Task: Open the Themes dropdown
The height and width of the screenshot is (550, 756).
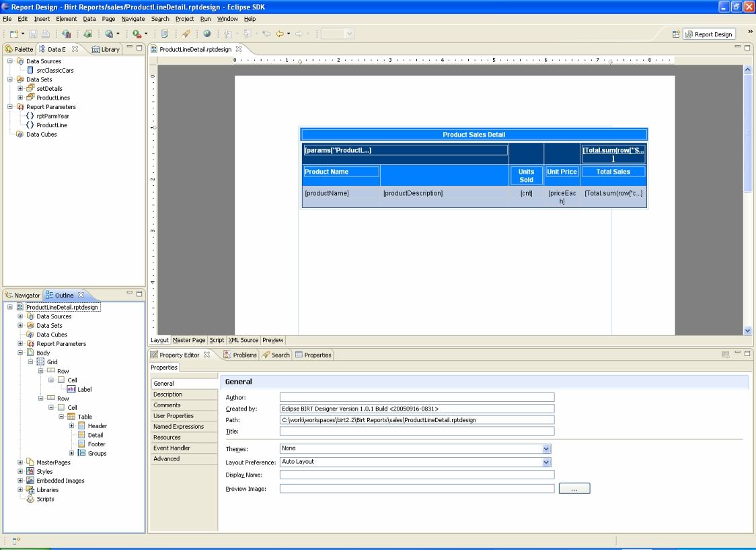Action: pyautogui.click(x=546, y=448)
